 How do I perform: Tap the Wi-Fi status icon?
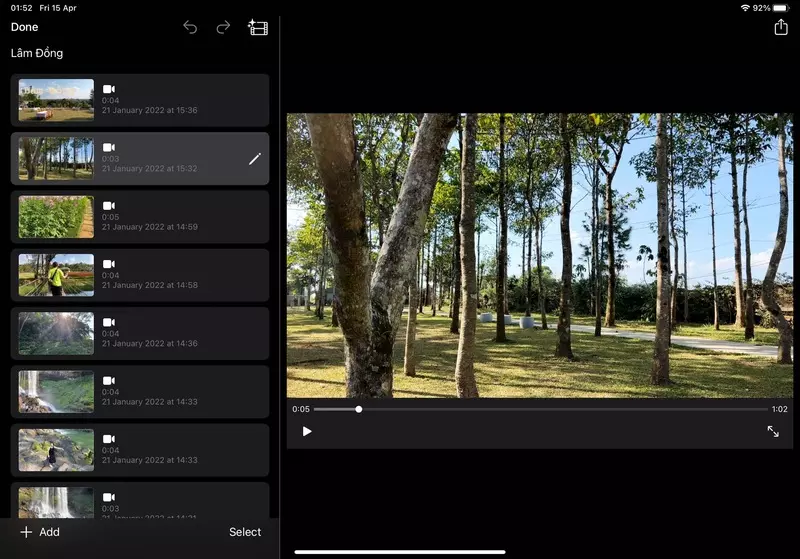(745, 8)
